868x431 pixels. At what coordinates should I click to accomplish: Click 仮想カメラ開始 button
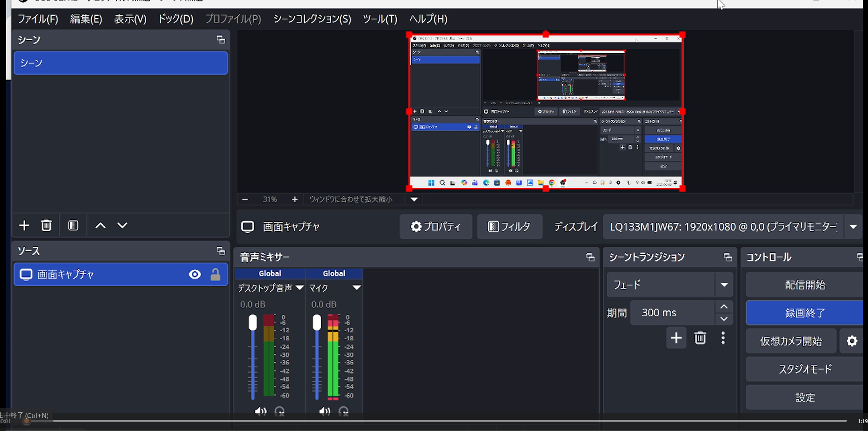coord(791,341)
